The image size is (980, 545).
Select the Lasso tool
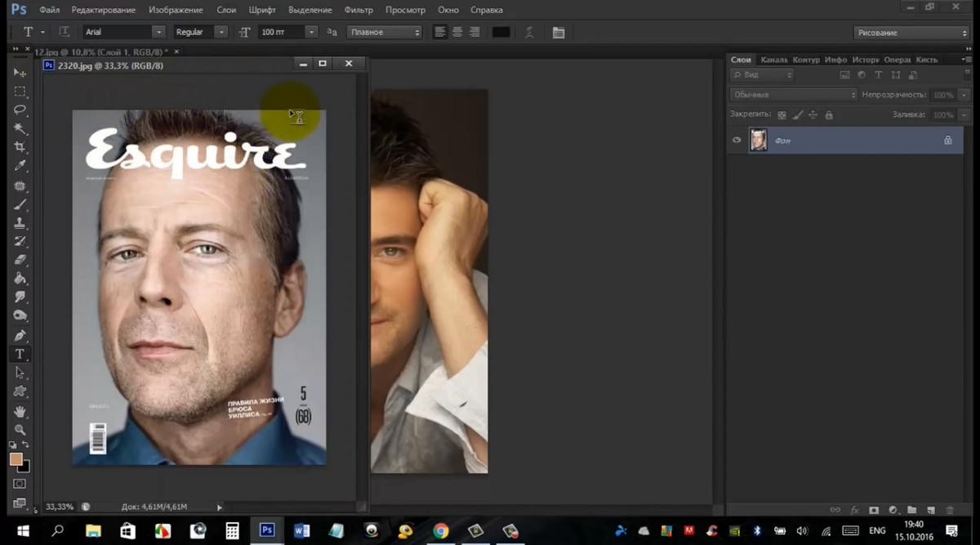(x=20, y=109)
